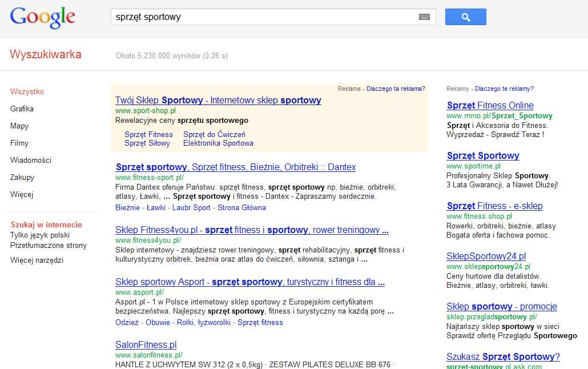Open right-side ad 'Sprzęt Sportowy' from sportime.pl
Viewport: 588px width, 369px height.
pyautogui.click(x=483, y=155)
